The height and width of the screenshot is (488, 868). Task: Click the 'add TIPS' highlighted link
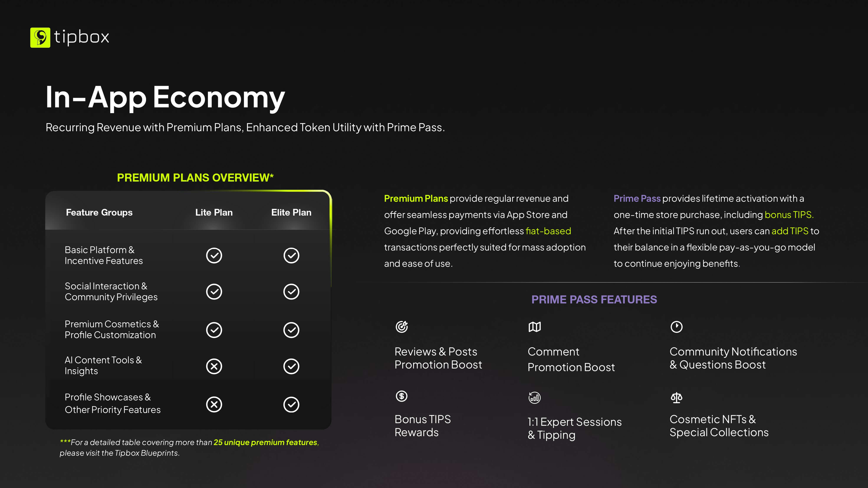790,231
